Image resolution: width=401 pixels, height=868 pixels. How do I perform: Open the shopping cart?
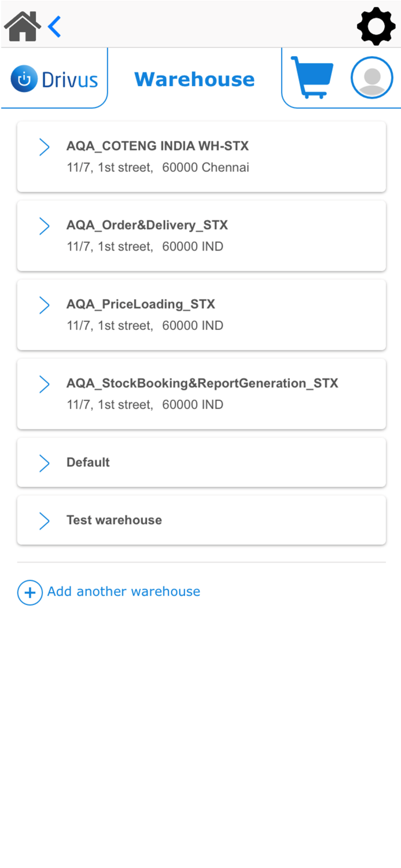(x=312, y=77)
